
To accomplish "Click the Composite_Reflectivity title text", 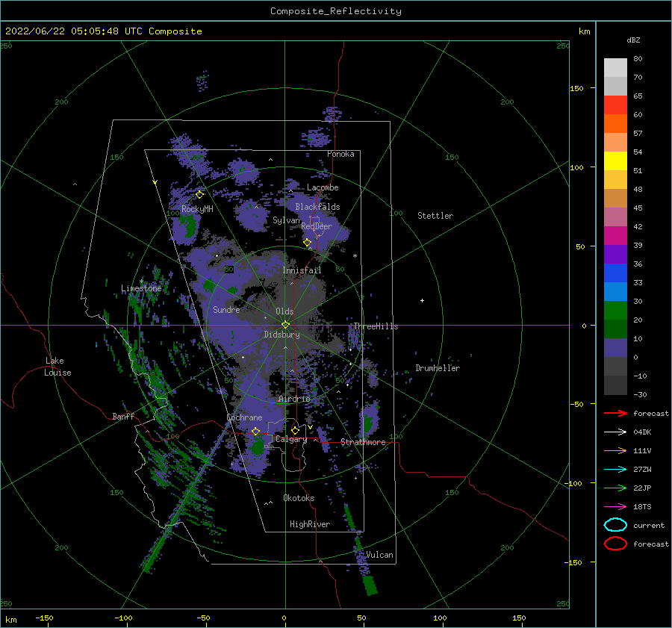I will (x=336, y=11).
